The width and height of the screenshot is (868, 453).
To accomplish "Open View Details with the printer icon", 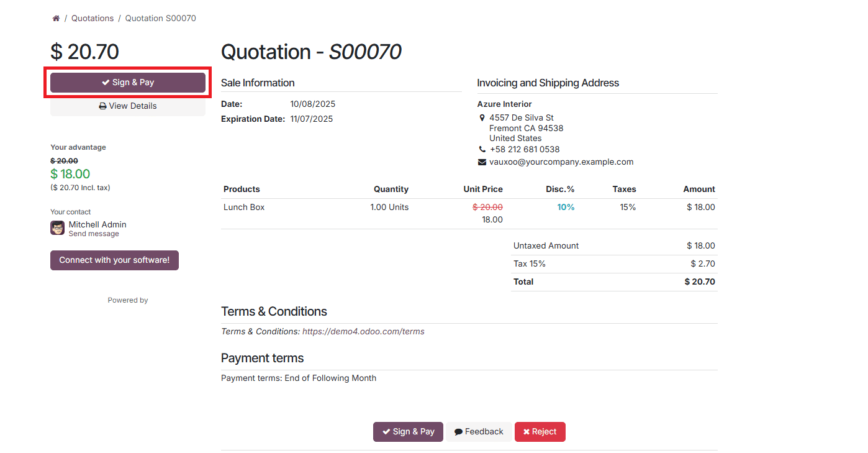I will pos(128,106).
